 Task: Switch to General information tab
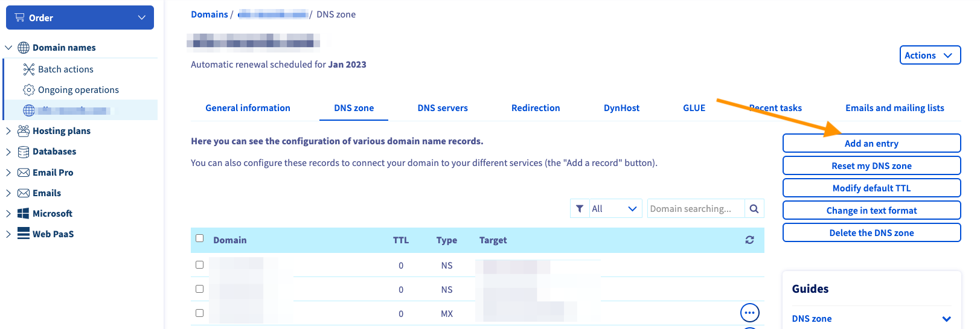(x=248, y=108)
